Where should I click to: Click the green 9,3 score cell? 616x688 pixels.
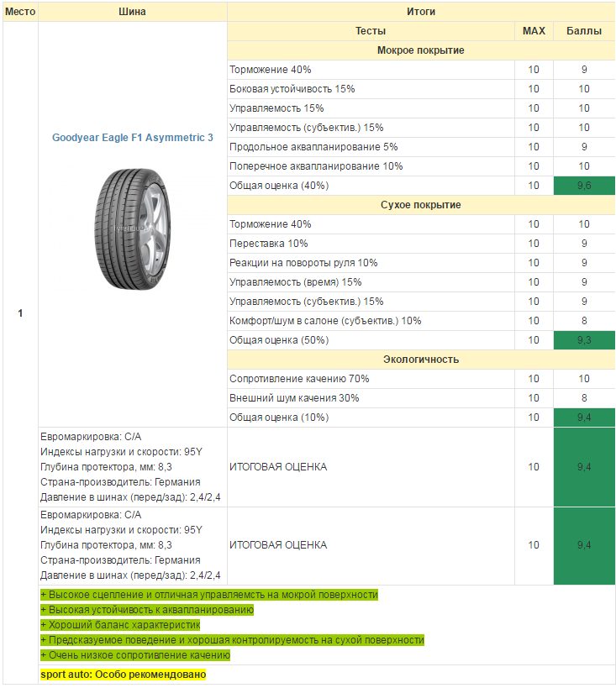pos(584,340)
